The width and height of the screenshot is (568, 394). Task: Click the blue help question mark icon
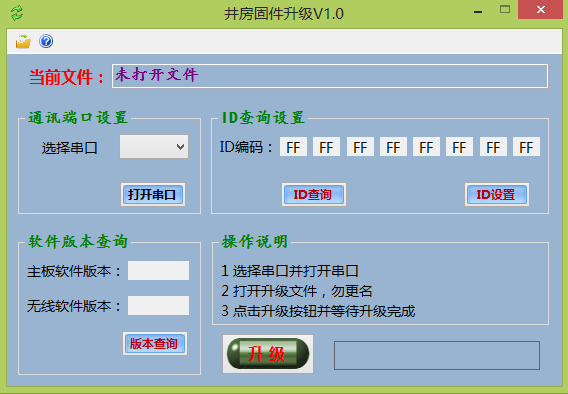(46, 41)
